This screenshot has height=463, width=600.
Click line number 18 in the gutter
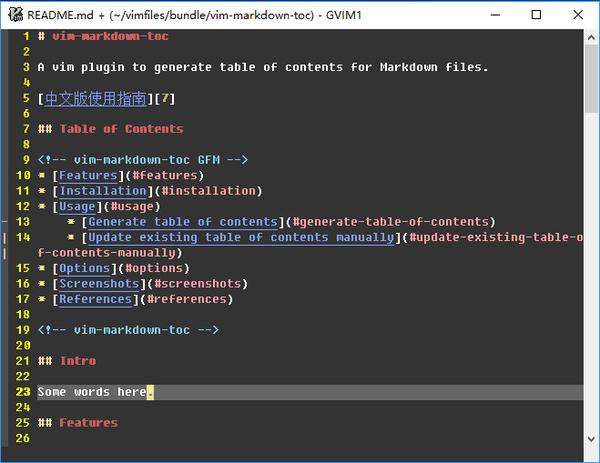pos(23,315)
